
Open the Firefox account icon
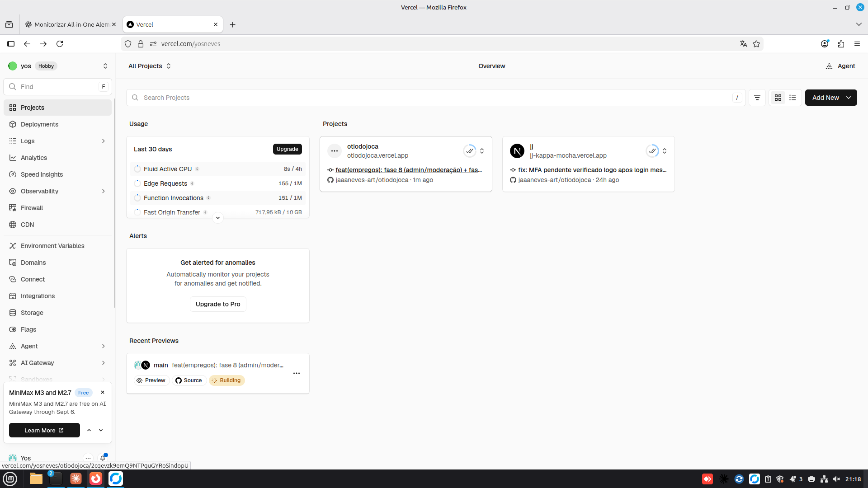825,44
